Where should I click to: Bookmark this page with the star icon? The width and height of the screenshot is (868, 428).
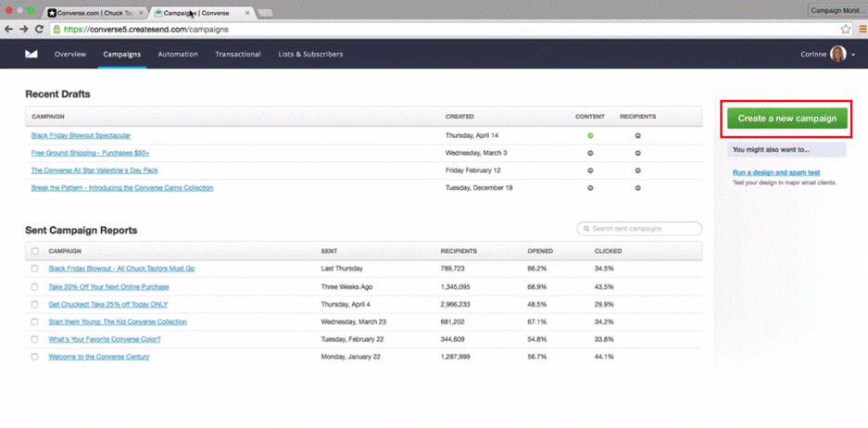[845, 30]
